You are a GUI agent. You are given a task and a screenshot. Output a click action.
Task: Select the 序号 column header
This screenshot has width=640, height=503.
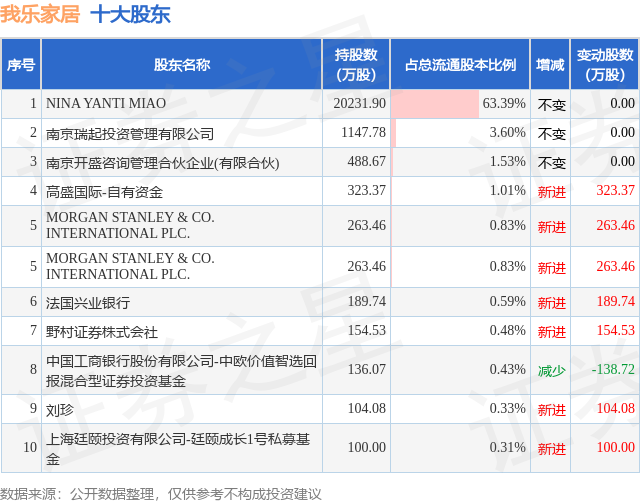(21, 65)
